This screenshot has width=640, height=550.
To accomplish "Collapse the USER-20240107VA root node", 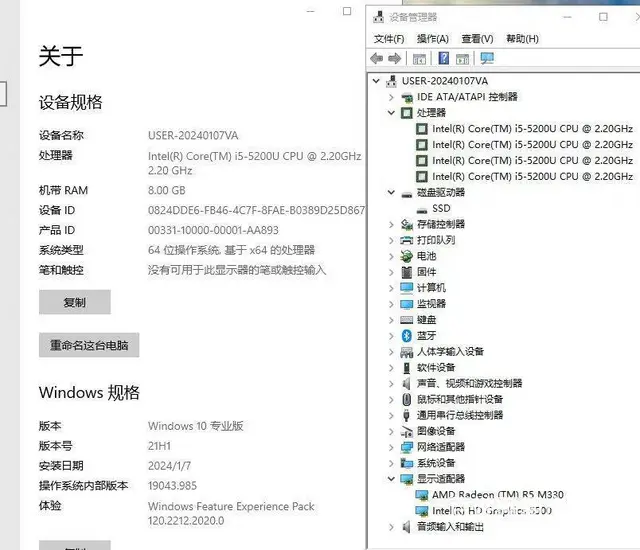I will coord(376,81).
